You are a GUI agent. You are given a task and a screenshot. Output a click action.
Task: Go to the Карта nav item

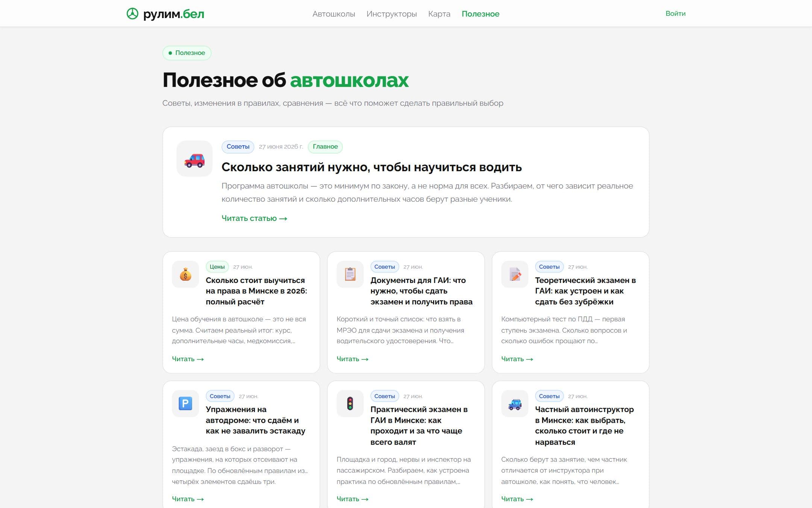click(439, 14)
